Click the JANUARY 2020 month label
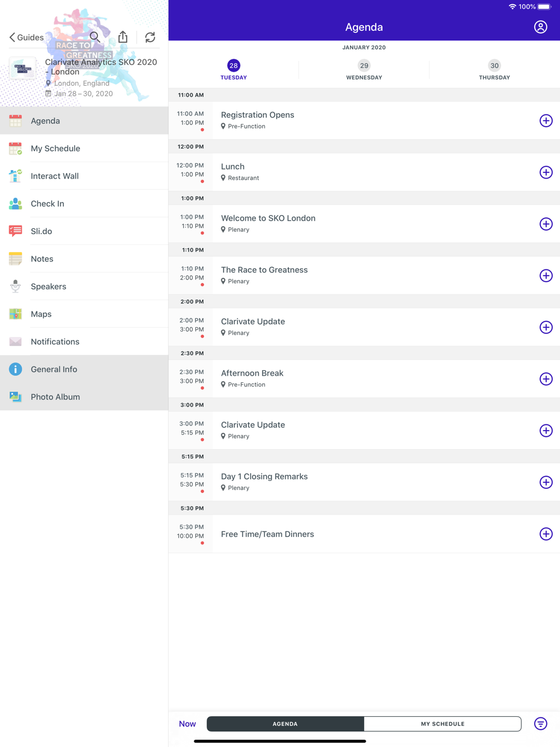 (x=364, y=48)
